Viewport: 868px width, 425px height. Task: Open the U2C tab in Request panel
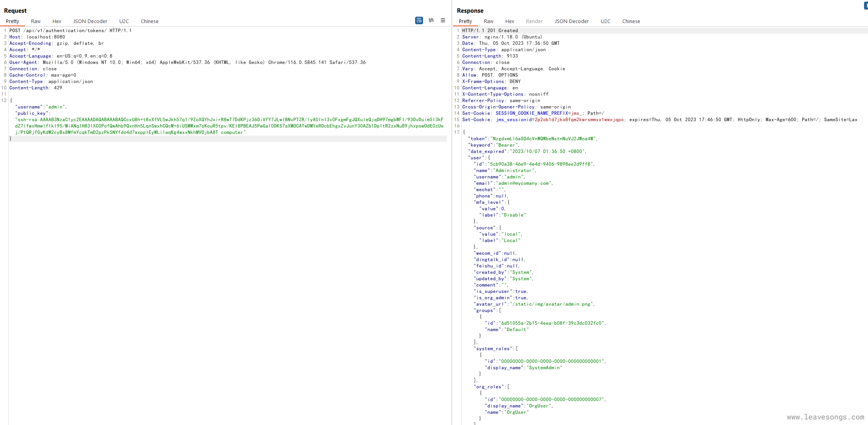click(x=124, y=21)
